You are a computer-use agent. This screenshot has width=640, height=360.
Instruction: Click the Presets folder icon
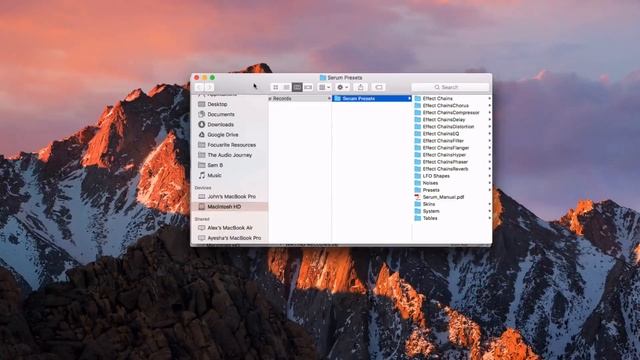pyautogui.click(x=418, y=190)
